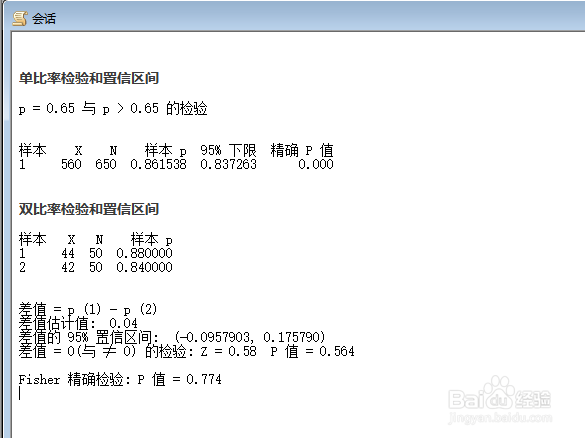Click value 650 in first table
Image resolution: width=585 pixels, height=438 pixels.
click(x=106, y=165)
